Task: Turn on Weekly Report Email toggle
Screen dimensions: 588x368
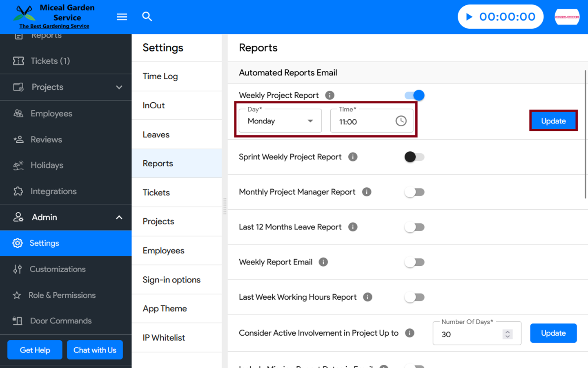Action: (414, 262)
